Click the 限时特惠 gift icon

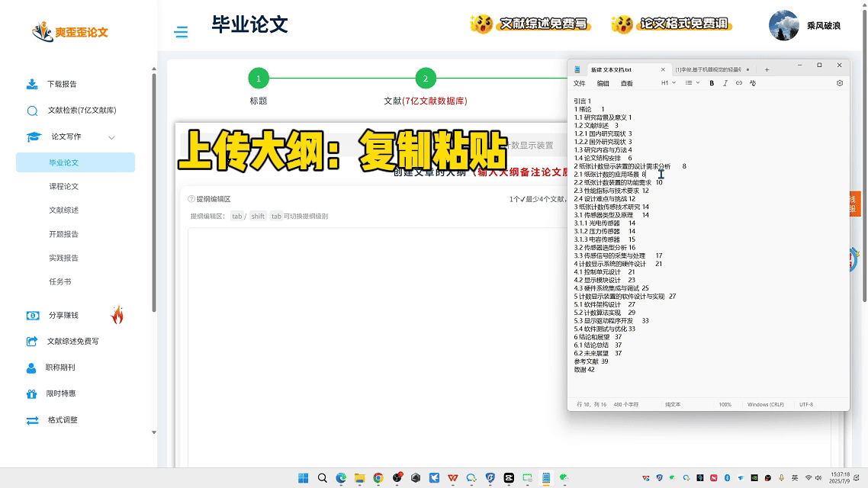31,394
